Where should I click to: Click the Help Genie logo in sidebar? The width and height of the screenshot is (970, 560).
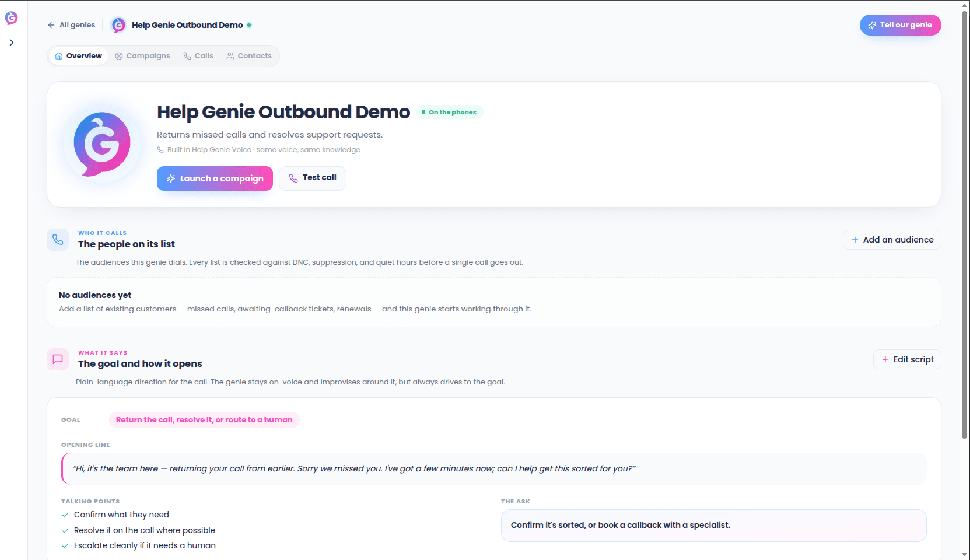(11, 18)
